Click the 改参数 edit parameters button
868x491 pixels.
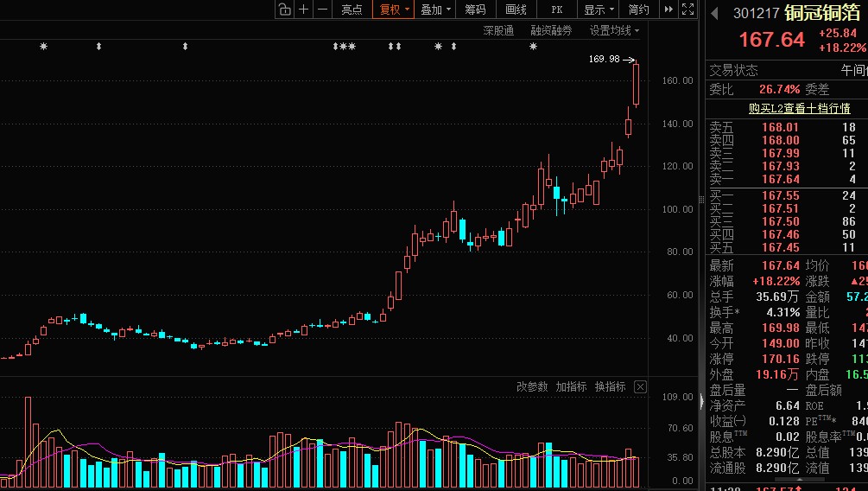coord(532,386)
